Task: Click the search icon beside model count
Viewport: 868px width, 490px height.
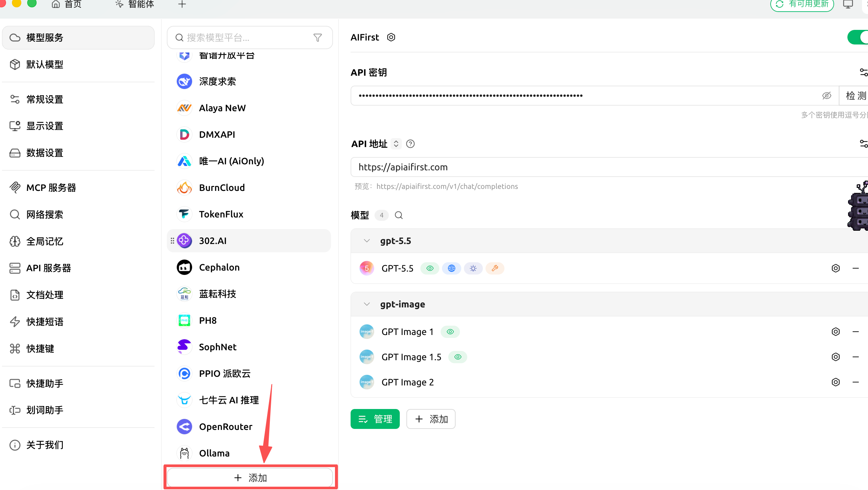Action: 399,215
